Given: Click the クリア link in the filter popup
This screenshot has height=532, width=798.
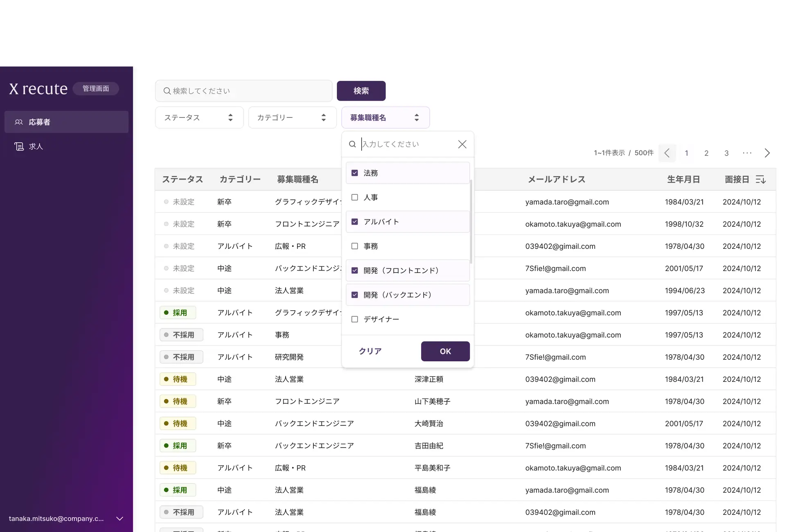Looking at the screenshot, I should point(370,351).
